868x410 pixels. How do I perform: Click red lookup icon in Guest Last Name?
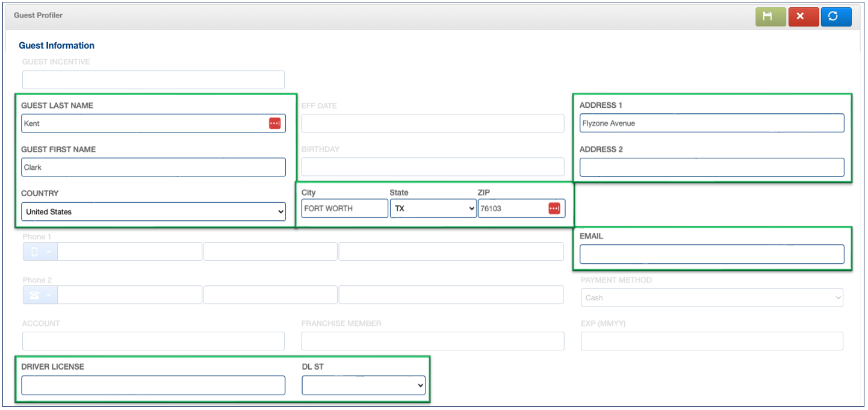tap(274, 123)
